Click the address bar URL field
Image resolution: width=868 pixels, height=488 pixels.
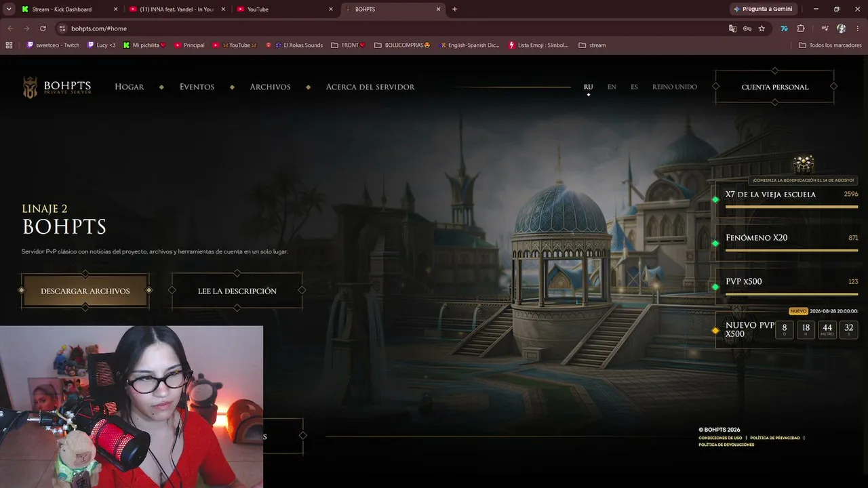click(393, 28)
